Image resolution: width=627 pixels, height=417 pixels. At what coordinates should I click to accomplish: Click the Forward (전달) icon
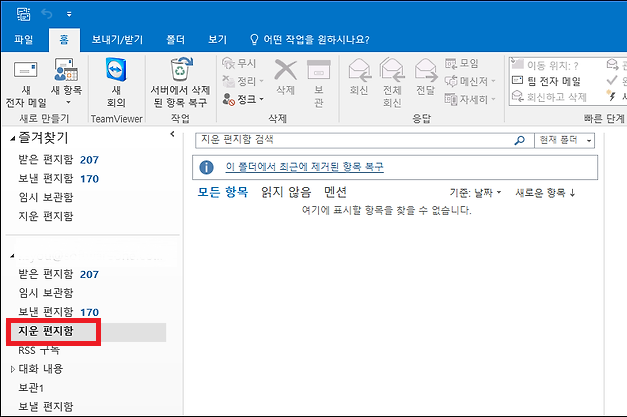pyautogui.click(x=426, y=70)
